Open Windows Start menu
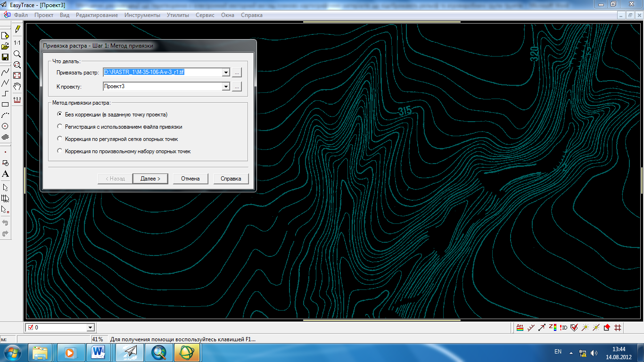The width and height of the screenshot is (644, 362). (x=13, y=353)
